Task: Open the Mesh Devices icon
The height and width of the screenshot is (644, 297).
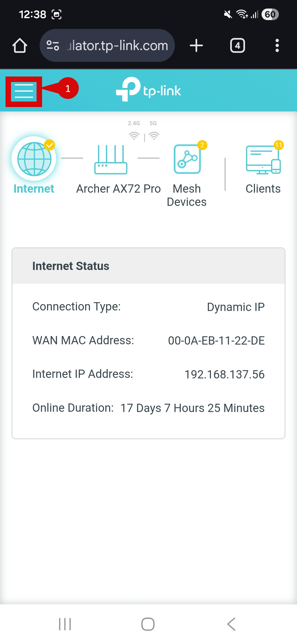Action: tap(187, 159)
